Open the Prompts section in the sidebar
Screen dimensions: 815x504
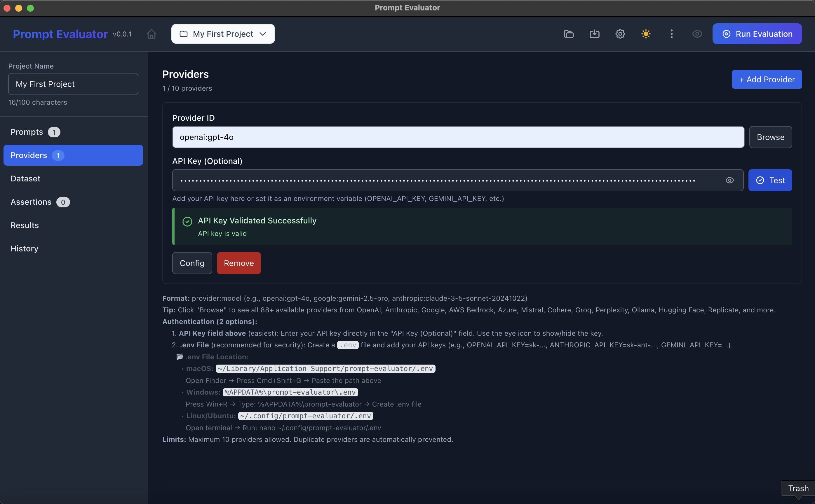click(27, 132)
